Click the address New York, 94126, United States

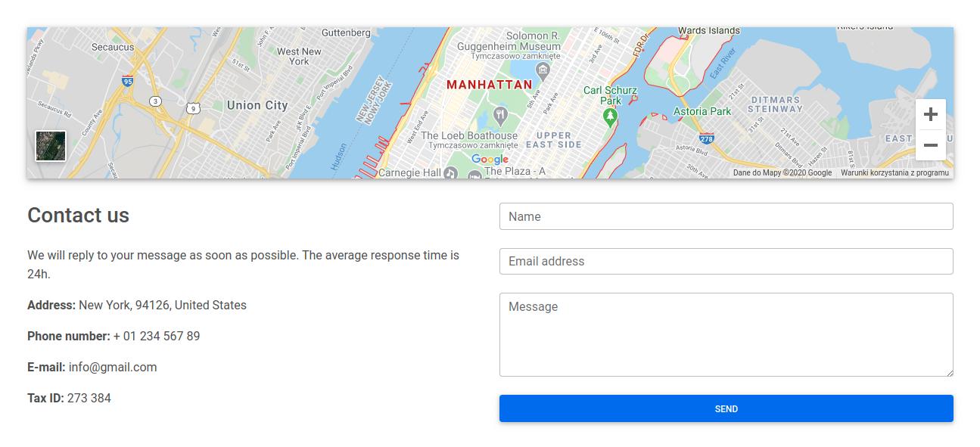click(x=163, y=305)
